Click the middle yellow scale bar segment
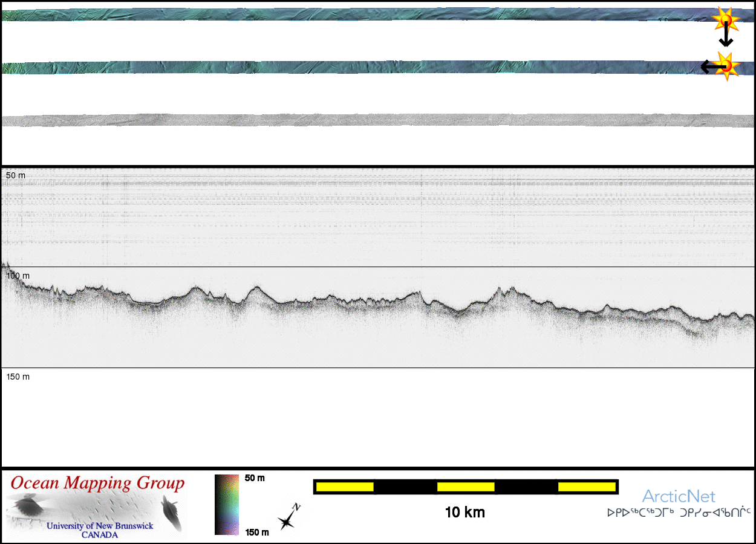Image resolution: width=756 pixels, height=544 pixels. coord(466,487)
